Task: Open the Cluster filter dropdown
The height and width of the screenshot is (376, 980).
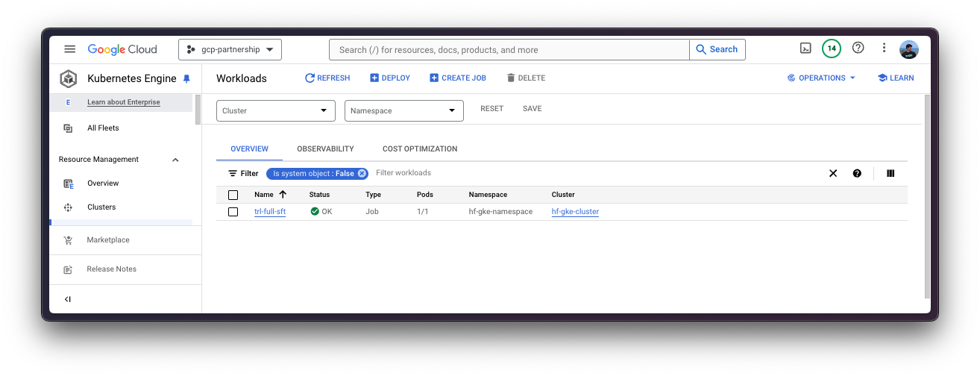Action: (276, 110)
